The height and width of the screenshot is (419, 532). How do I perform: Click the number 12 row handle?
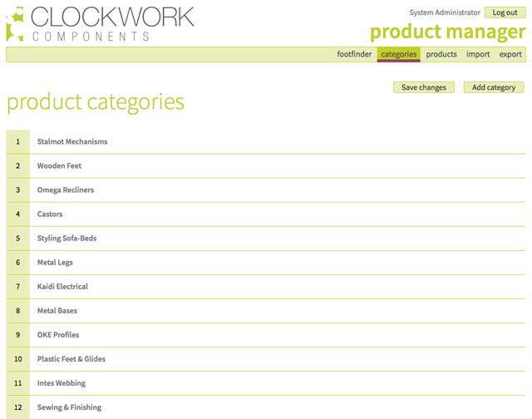[18, 407]
